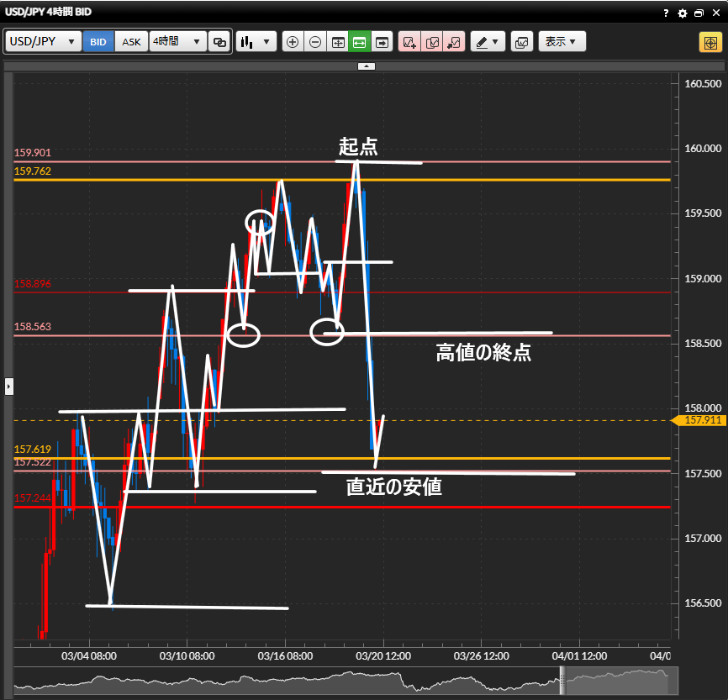Screen dimensions: 728x700
Task: Open the chart type candlestick dropdown
Action: click(256, 42)
